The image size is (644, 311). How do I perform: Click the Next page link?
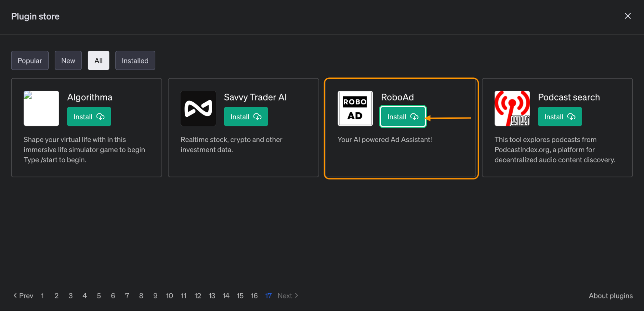288,296
